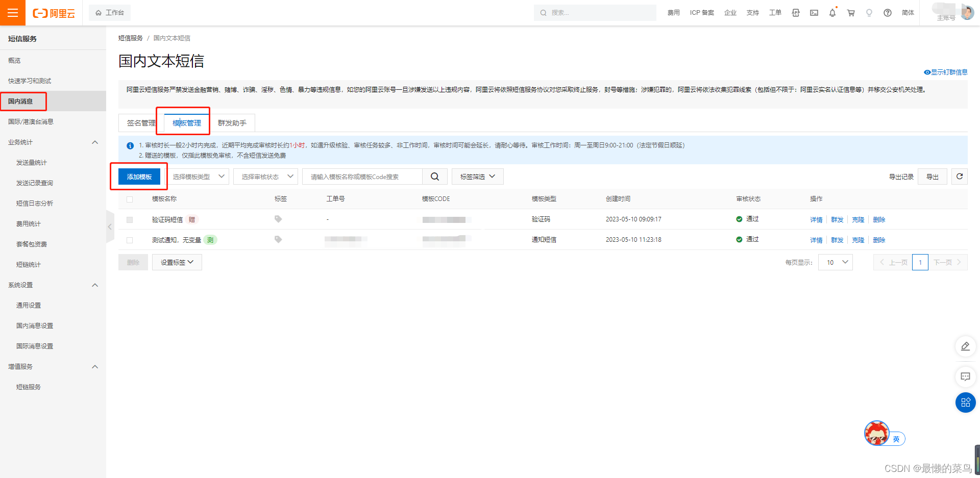This screenshot has height=478, width=980.
Task: Click the notification bell icon
Action: pyautogui.click(x=832, y=12)
